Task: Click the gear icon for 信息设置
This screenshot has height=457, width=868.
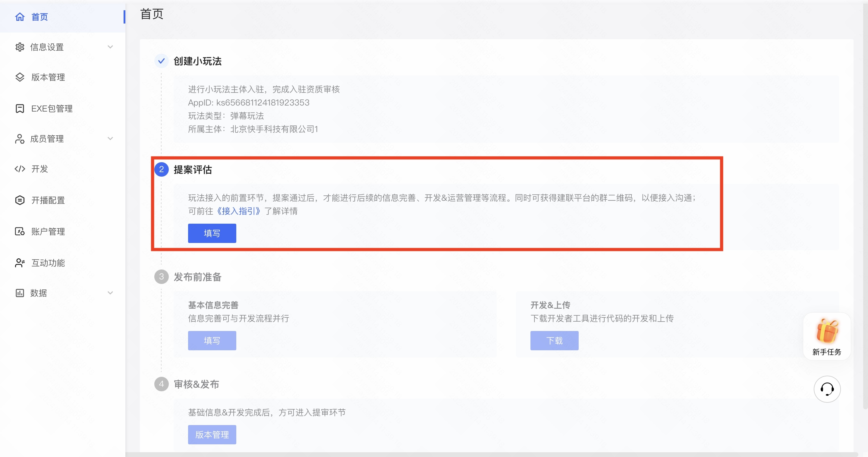Action: tap(20, 47)
